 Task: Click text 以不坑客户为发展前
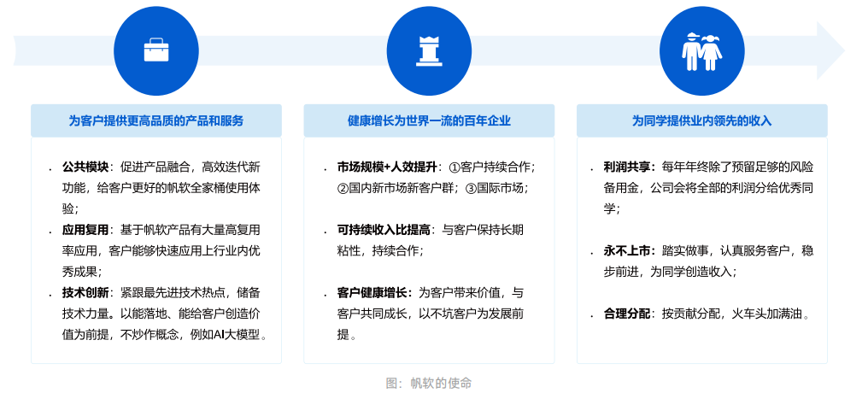pyautogui.click(x=471, y=314)
